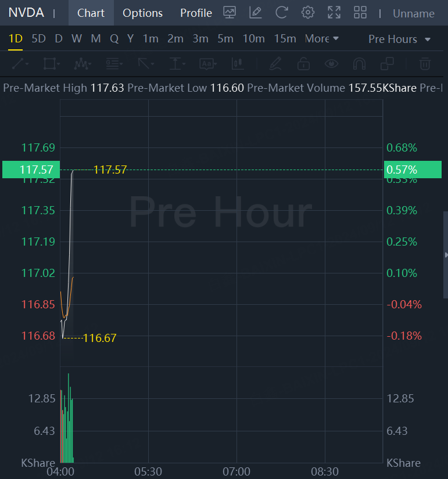The width and height of the screenshot is (448, 479).
Task: Click the fullscreen expand icon
Action: click(334, 13)
